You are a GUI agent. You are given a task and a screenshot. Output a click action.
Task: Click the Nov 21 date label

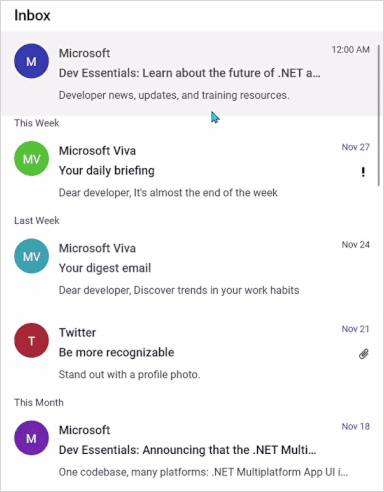coord(356,329)
